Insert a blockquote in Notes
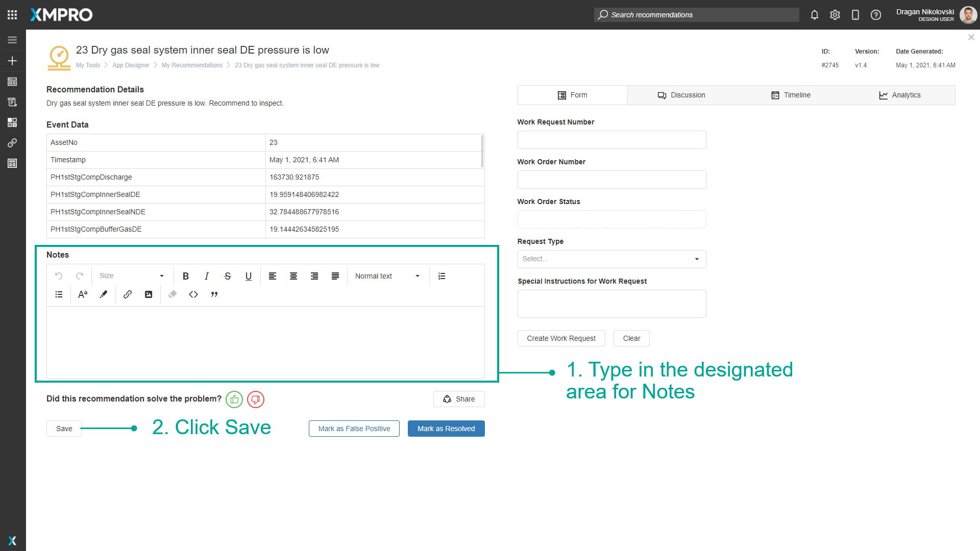Screen dimensions: 980x551 (x=214, y=294)
